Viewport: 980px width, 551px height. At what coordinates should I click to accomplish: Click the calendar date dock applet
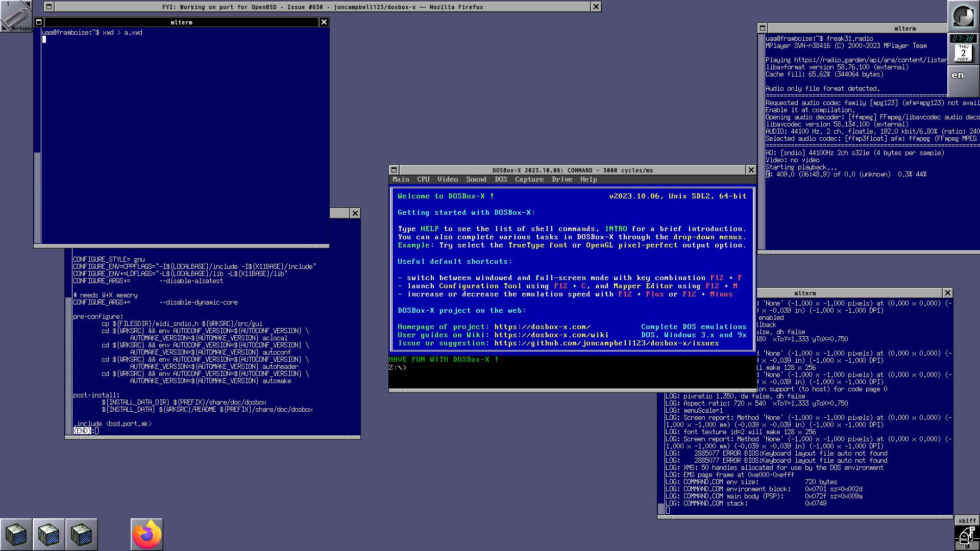[x=963, y=53]
